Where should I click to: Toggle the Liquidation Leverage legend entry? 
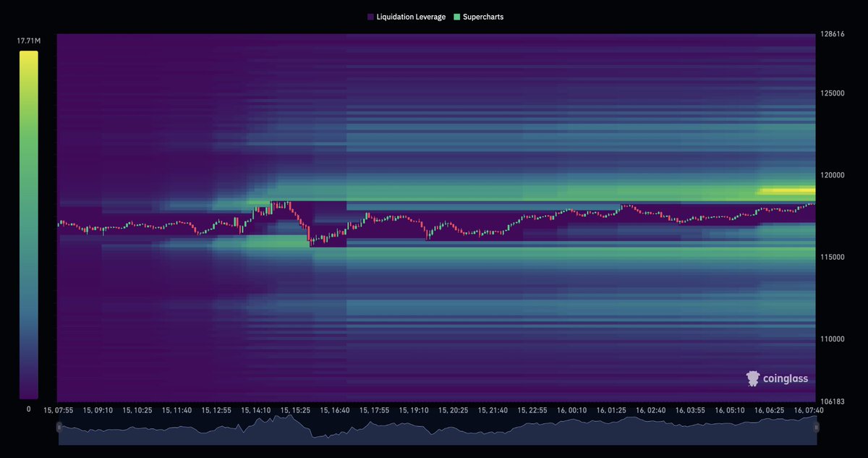click(x=407, y=16)
